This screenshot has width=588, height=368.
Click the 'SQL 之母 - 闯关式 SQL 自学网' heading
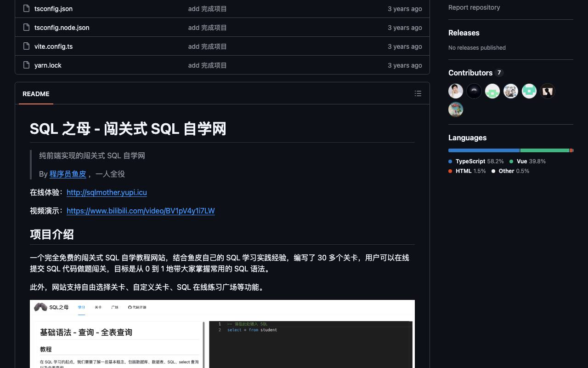tap(128, 128)
